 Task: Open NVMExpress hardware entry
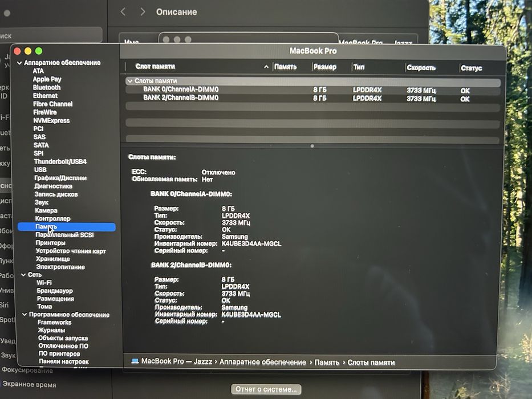click(x=51, y=120)
